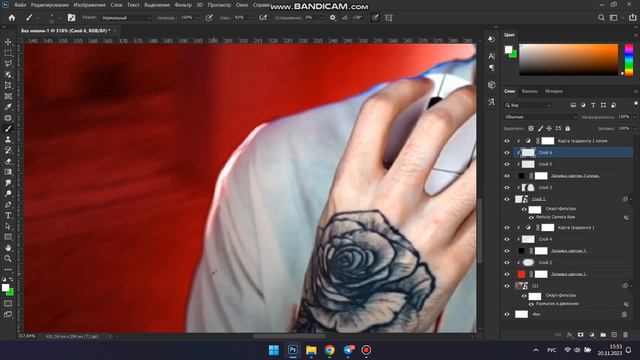Hide the Слой 2 layer
Image resolution: width=640 pixels, height=360 pixels.
point(507,262)
